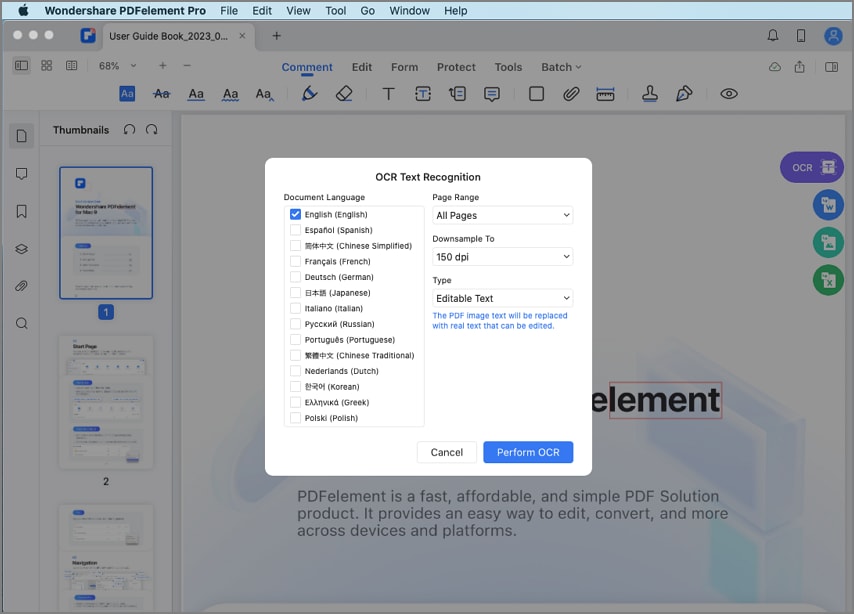Open the Layers panel in sidebar
The height and width of the screenshot is (614, 854).
(21, 249)
